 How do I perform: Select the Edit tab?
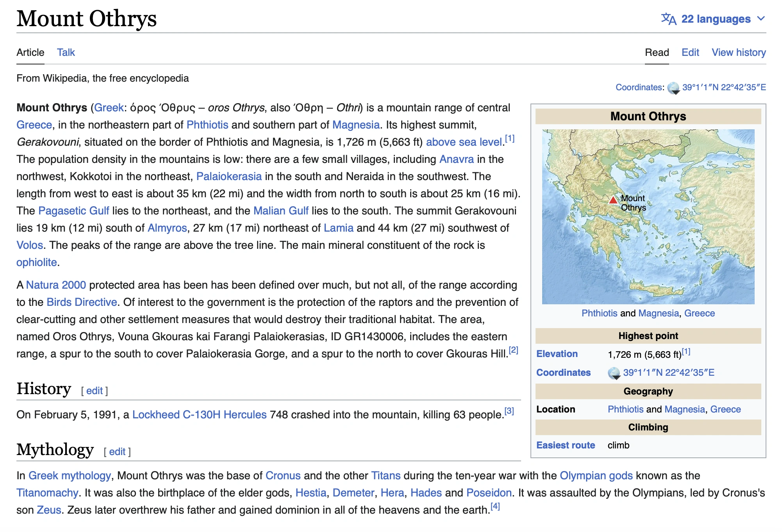[x=690, y=52]
